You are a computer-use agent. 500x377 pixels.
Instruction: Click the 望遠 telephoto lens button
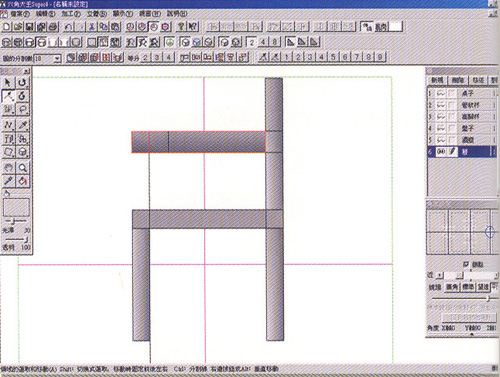[483, 287]
